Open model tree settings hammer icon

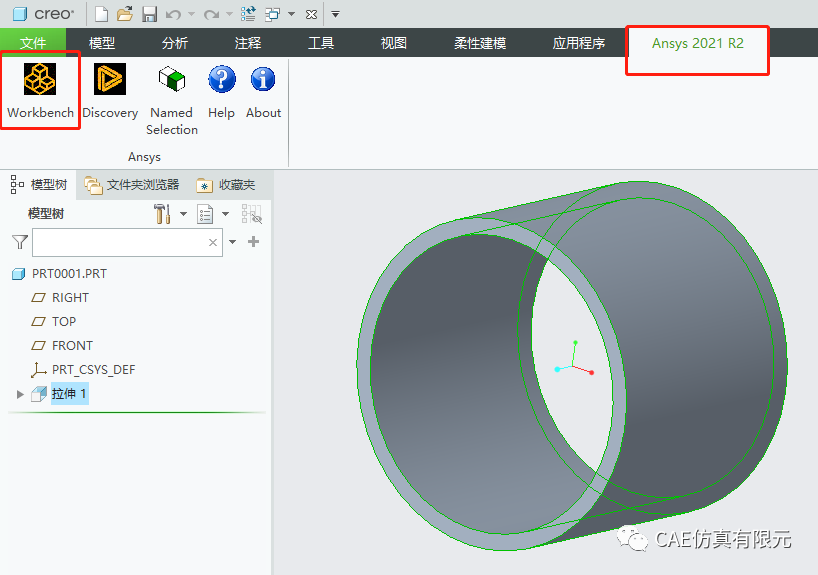[x=162, y=214]
